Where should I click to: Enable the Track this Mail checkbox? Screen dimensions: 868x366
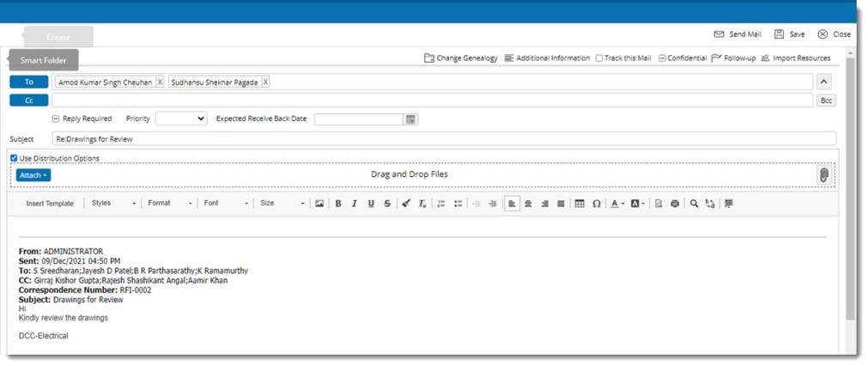(x=599, y=58)
